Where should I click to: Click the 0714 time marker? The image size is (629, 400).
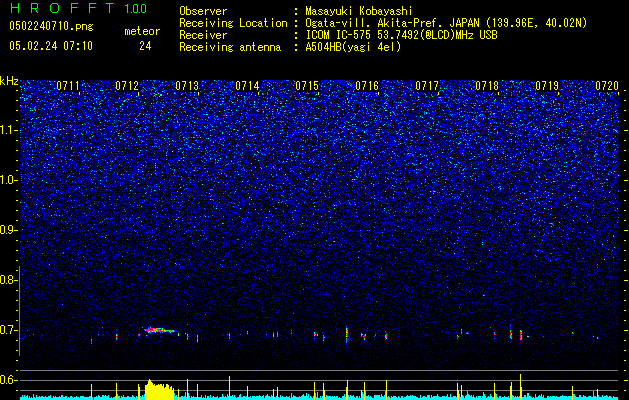point(247,86)
